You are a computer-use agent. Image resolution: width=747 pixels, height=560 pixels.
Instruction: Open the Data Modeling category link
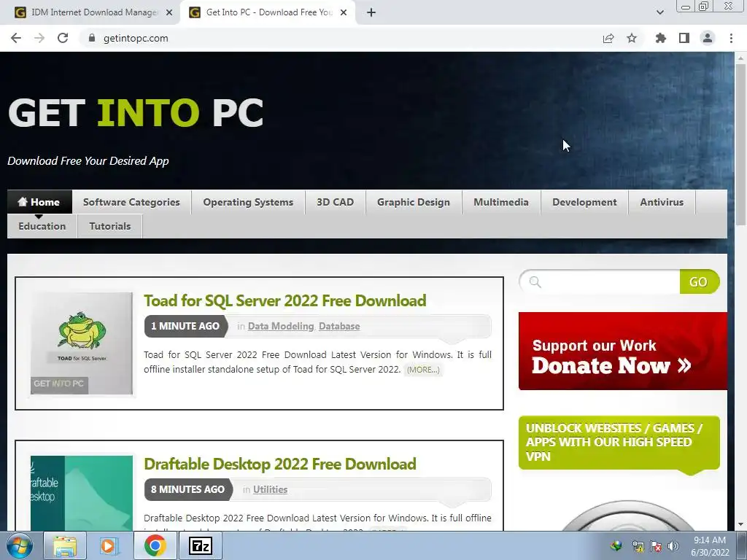281,326
